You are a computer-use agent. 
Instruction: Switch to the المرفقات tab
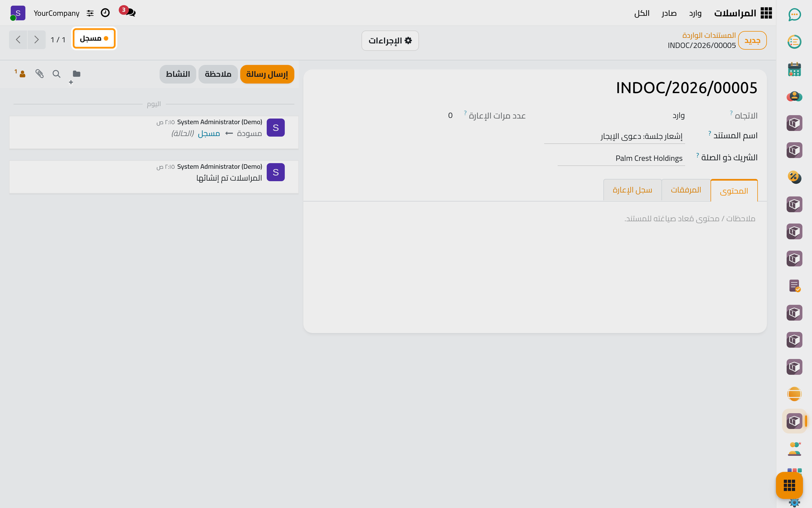click(x=686, y=190)
